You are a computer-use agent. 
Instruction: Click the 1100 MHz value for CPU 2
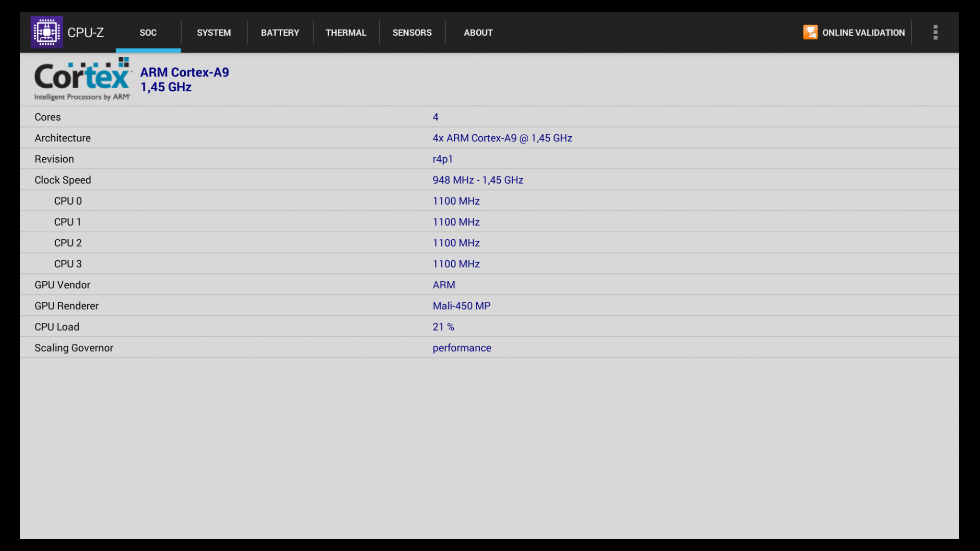click(456, 243)
